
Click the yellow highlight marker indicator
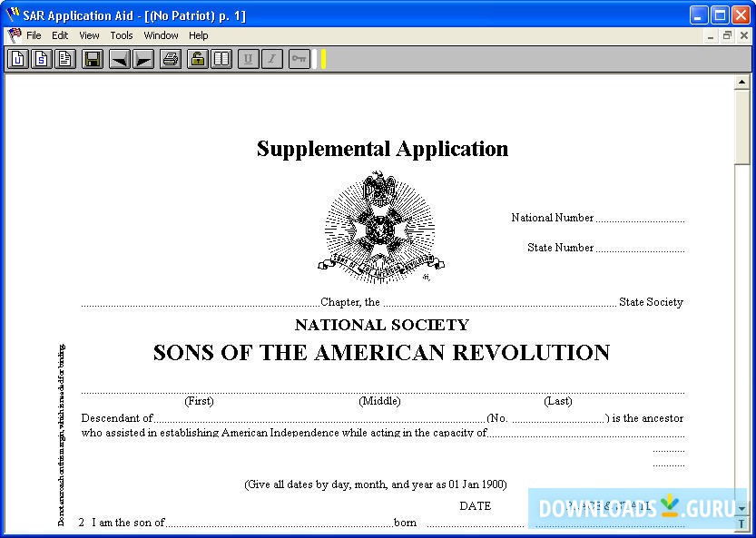pyautogui.click(x=323, y=58)
